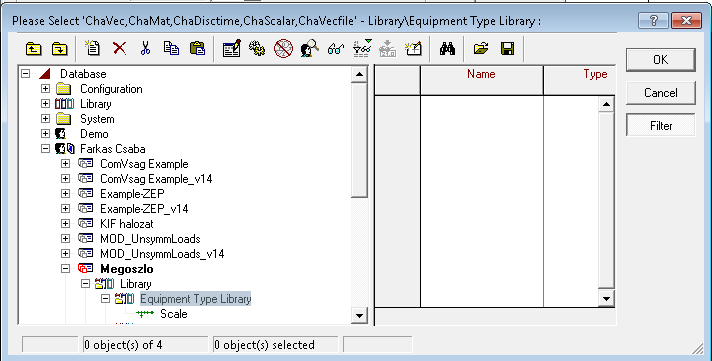The height and width of the screenshot is (361, 712).
Task: Click the eyeglasses view icon
Action: tap(336, 48)
